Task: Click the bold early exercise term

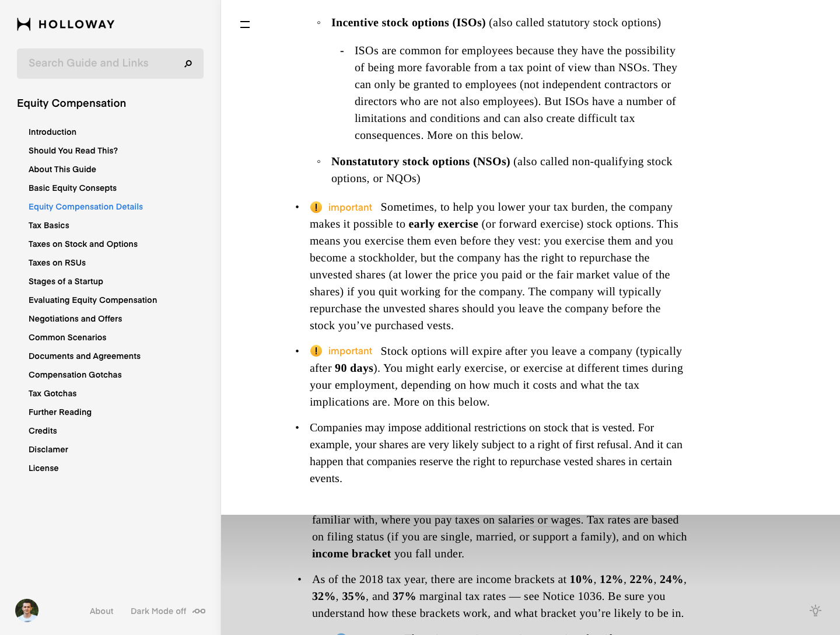Action: click(x=443, y=224)
